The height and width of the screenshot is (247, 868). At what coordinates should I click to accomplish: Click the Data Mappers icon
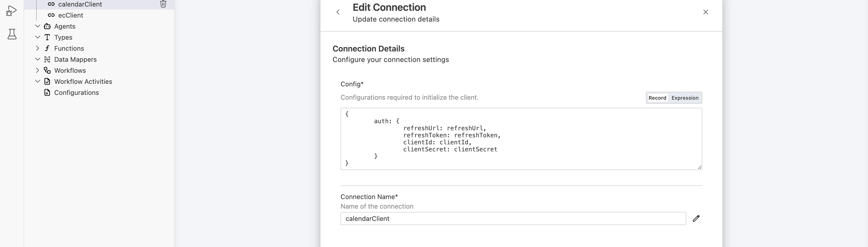click(x=47, y=59)
